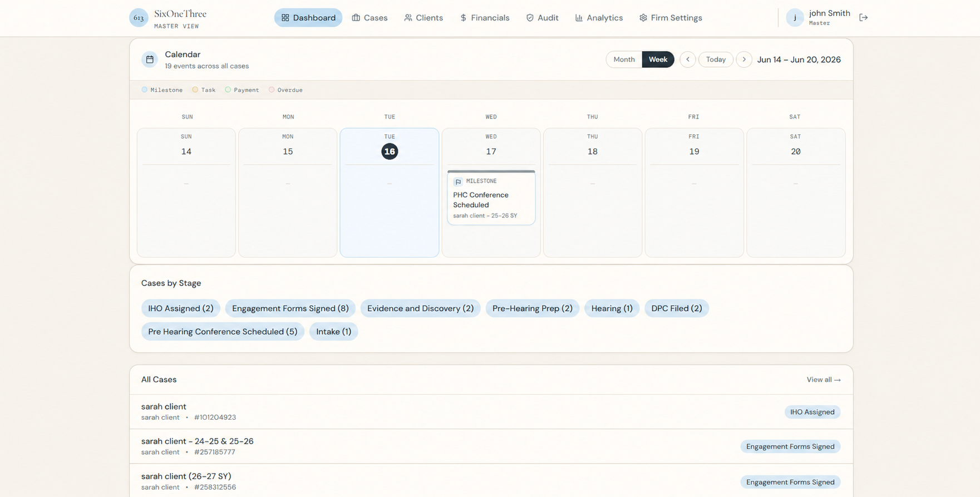Screen dimensions: 980x497
Task: Click the date range Jun 14 – Jun 20, 2026
Action: click(x=799, y=60)
